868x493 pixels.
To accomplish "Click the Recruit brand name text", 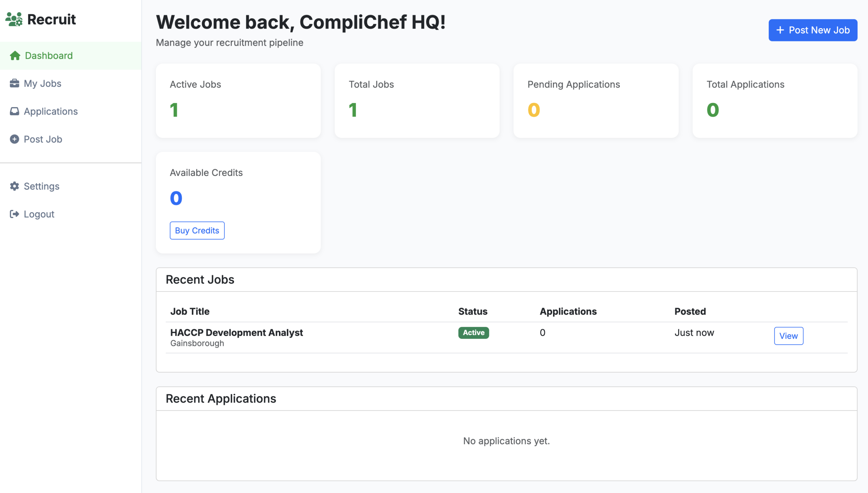I will pyautogui.click(x=52, y=19).
